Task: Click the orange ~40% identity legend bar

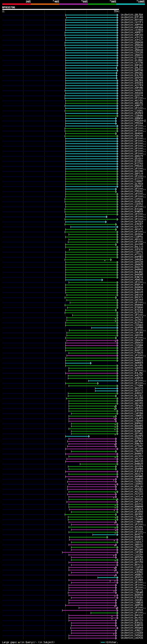Action: (45, 4)
